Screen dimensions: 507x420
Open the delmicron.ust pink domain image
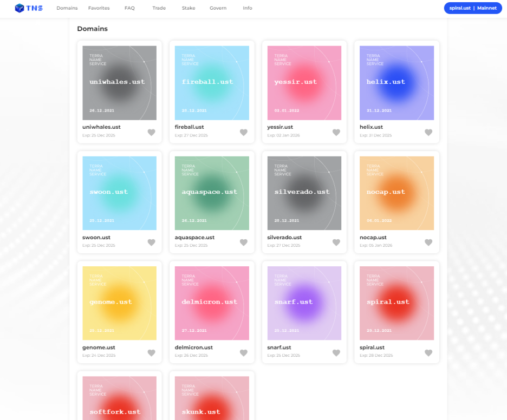(212, 303)
